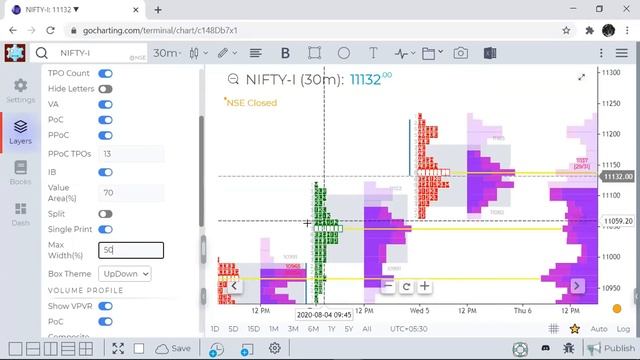This screenshot has height=360, width=640.
Task: Reset chart with refresh button
Action: 406,286
